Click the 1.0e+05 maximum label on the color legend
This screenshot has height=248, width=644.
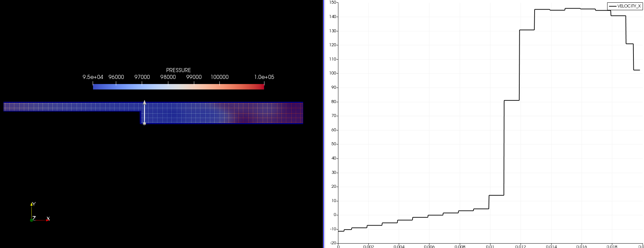[x=264, y=77]
